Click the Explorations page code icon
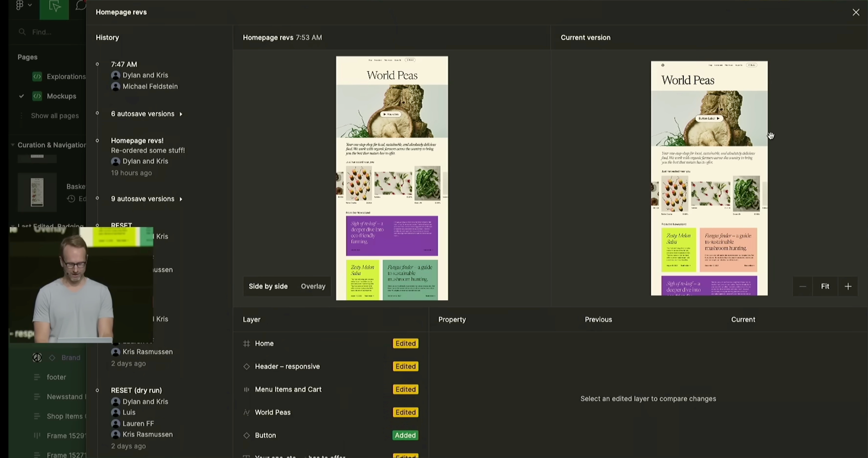 (37, 77)
